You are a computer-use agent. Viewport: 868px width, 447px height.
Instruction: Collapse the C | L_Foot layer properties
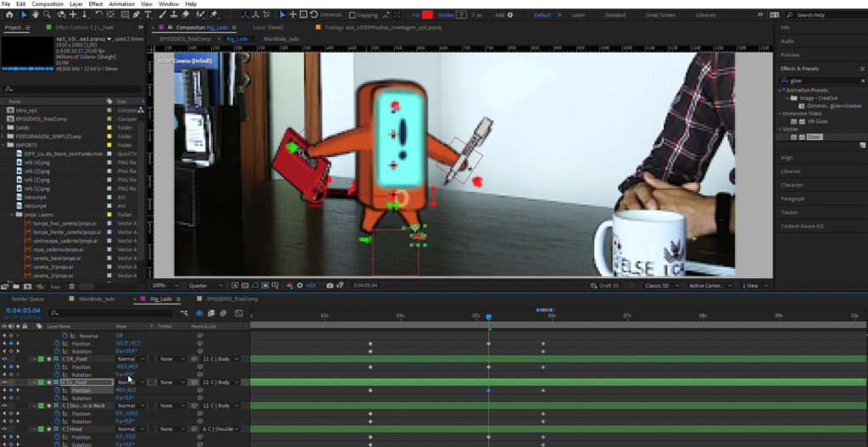34,383
